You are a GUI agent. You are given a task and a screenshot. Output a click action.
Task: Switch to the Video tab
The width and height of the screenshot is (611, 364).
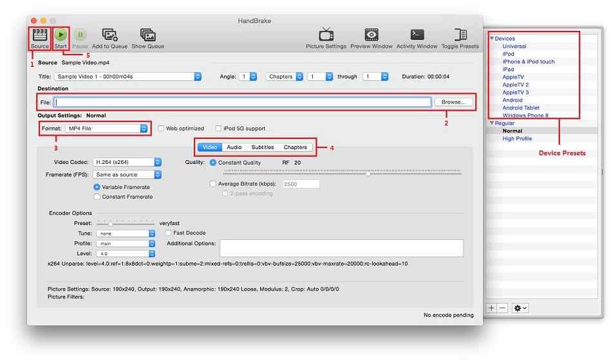tap(210, 147)
